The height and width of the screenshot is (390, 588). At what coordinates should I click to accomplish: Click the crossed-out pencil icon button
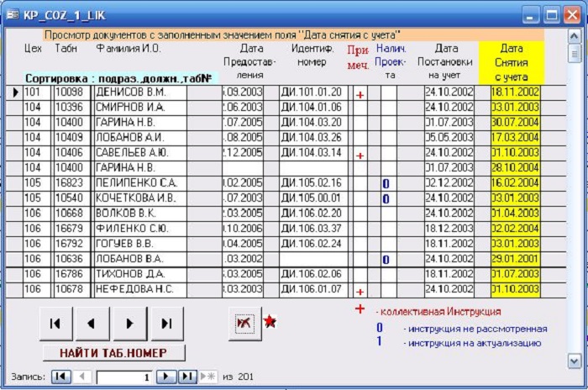(244, 324)
